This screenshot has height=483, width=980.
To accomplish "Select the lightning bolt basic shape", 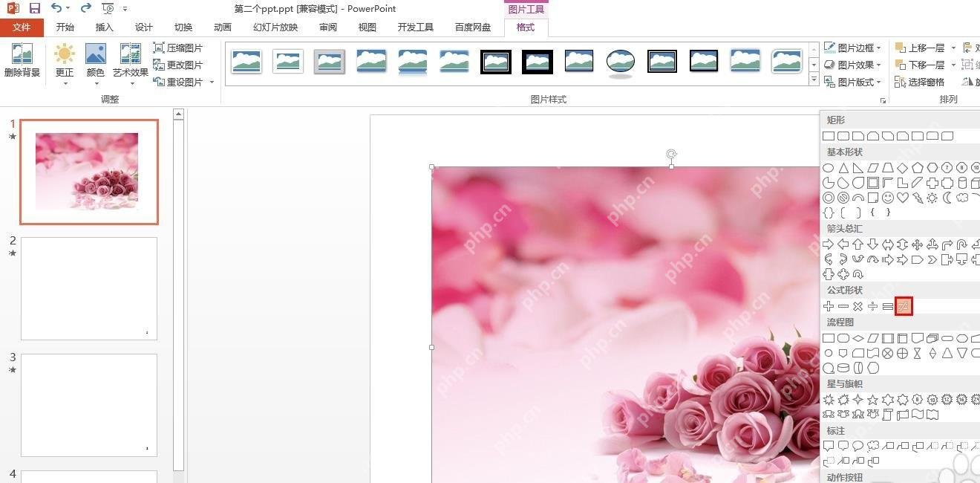I will [x=918, y=198].
